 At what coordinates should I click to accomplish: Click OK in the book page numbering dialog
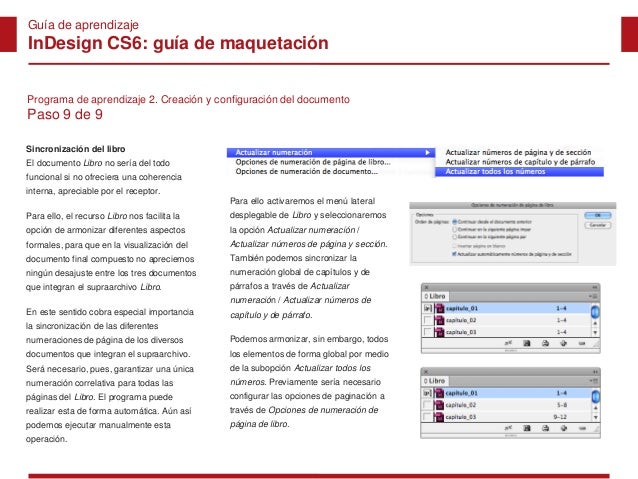coord(598,215)
